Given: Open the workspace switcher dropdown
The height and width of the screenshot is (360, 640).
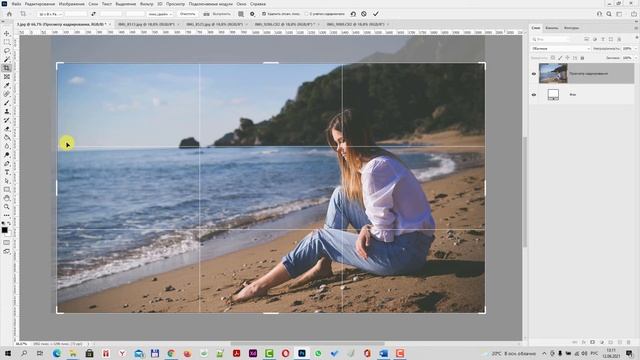Looking at the screenshot, I should (620, 14).
